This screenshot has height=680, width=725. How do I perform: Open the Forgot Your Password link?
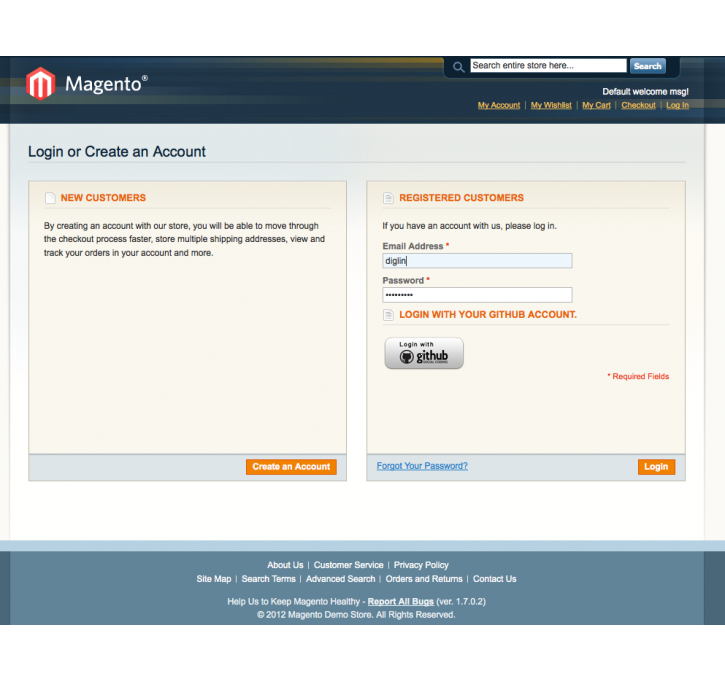pyautogui.click(x=422, y=466)
